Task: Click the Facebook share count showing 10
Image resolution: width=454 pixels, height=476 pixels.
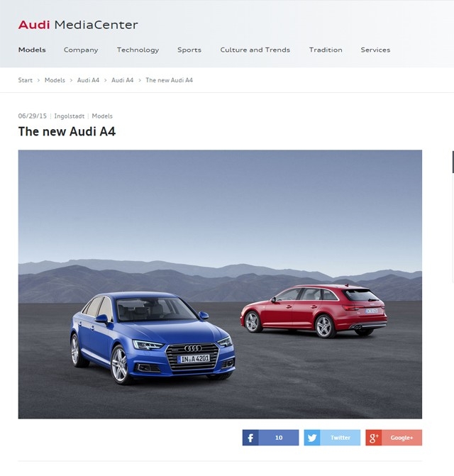Action: (279, 438)
